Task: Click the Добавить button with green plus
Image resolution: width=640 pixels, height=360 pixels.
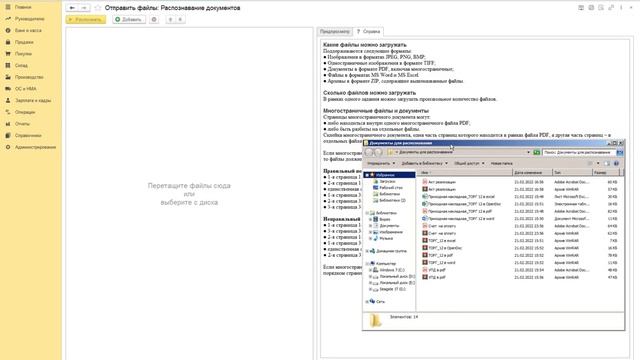Action: (129, 20)
